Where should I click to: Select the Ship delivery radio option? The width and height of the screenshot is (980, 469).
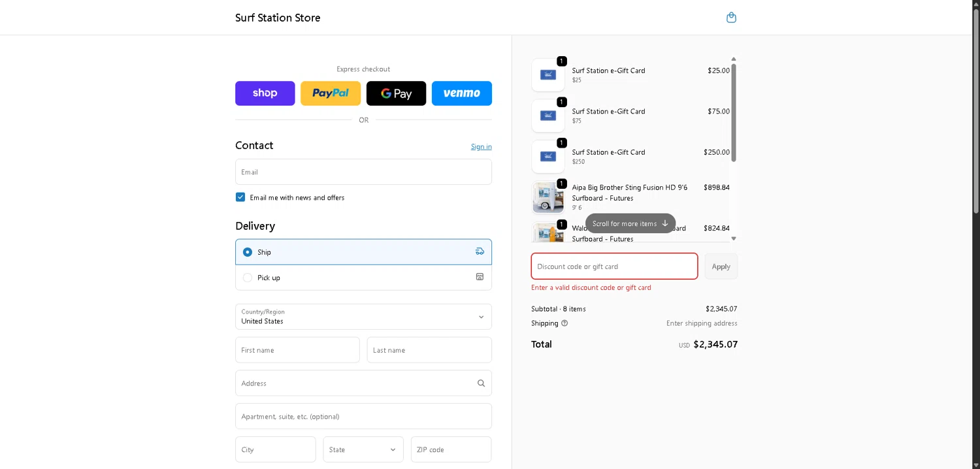(248, 252)
